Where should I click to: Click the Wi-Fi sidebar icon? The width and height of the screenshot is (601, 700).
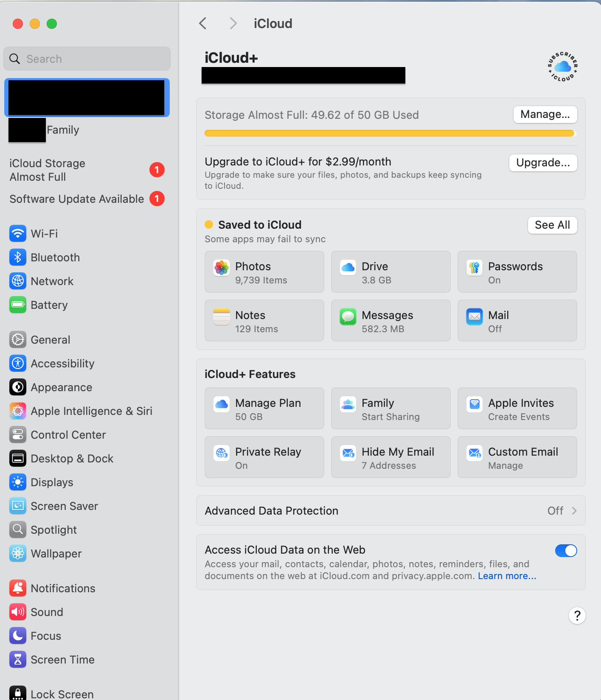pyautogui.click(x=18, y=233)
